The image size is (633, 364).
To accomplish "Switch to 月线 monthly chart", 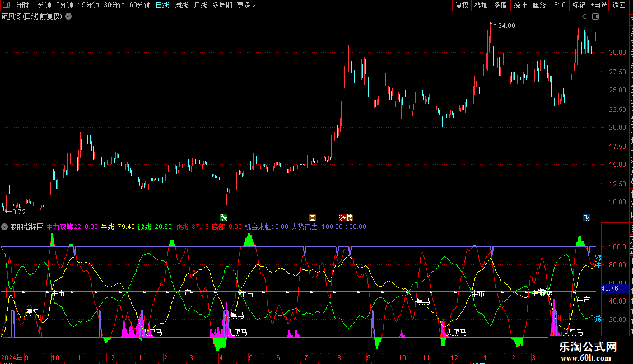I will point(200,5).
